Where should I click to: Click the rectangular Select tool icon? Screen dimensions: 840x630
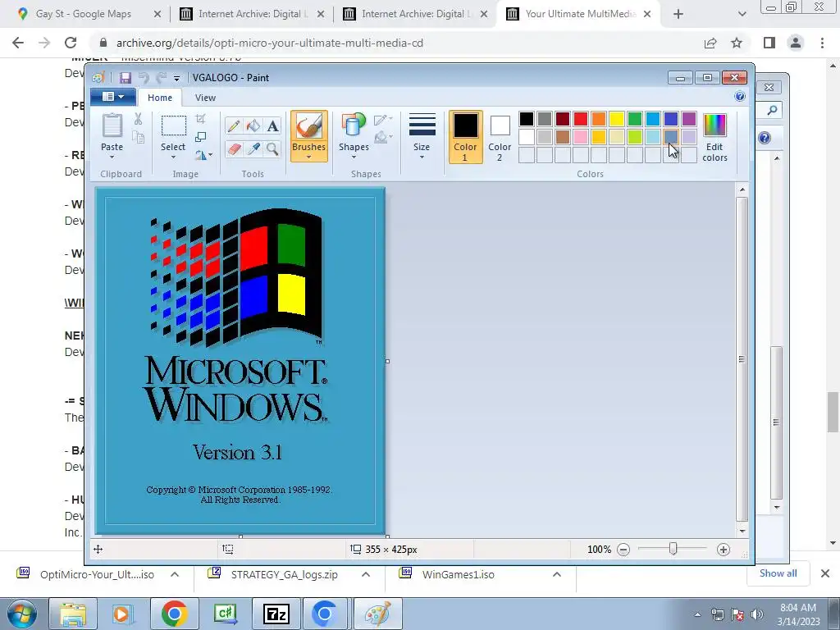[174, 126]
